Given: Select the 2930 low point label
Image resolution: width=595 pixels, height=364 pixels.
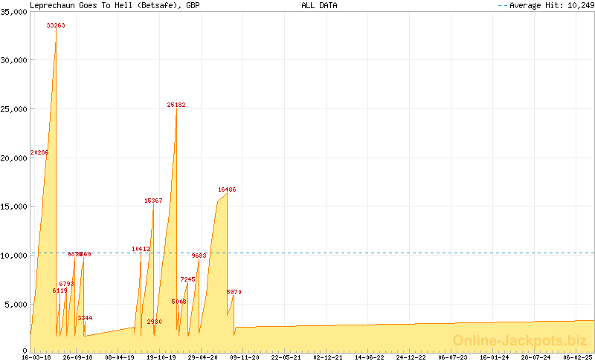Looking at the screenshot, I should (x=154, y=322).
